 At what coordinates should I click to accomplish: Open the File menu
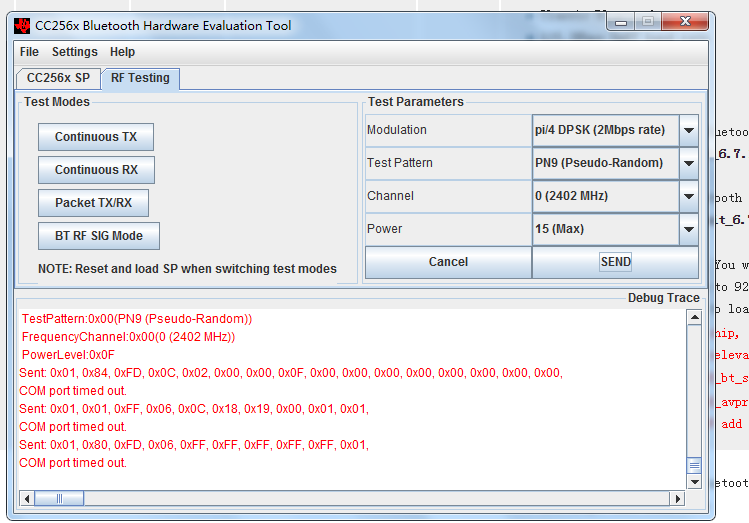click(29, 52)
